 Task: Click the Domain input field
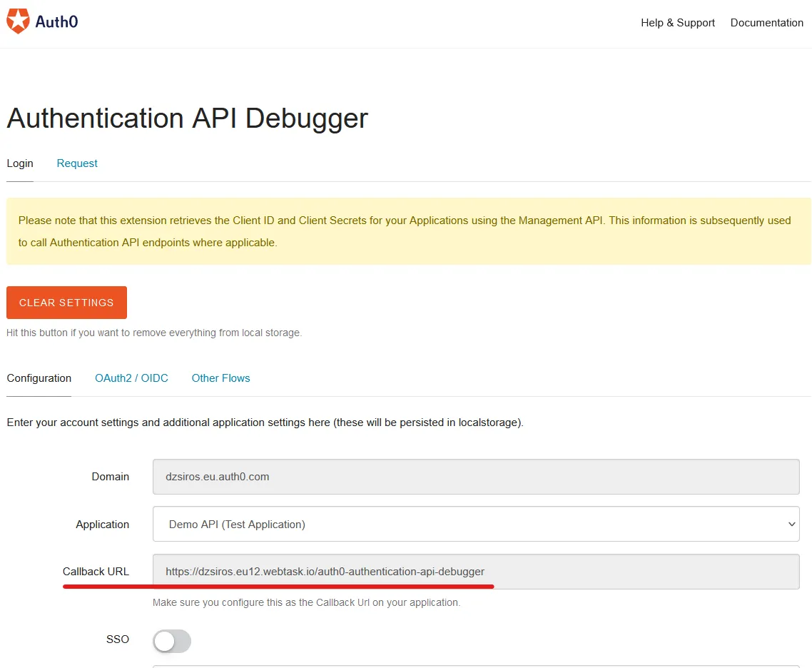[x=476, y=477]
